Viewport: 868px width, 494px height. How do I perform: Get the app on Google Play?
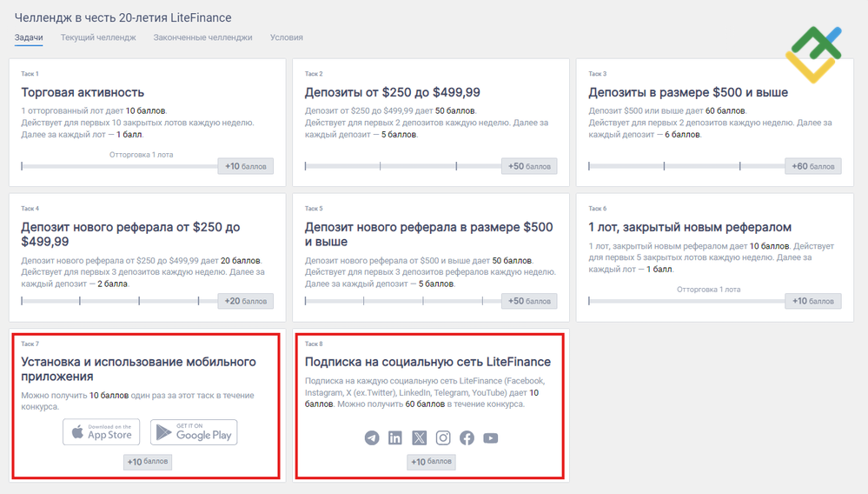click(194, 432)
